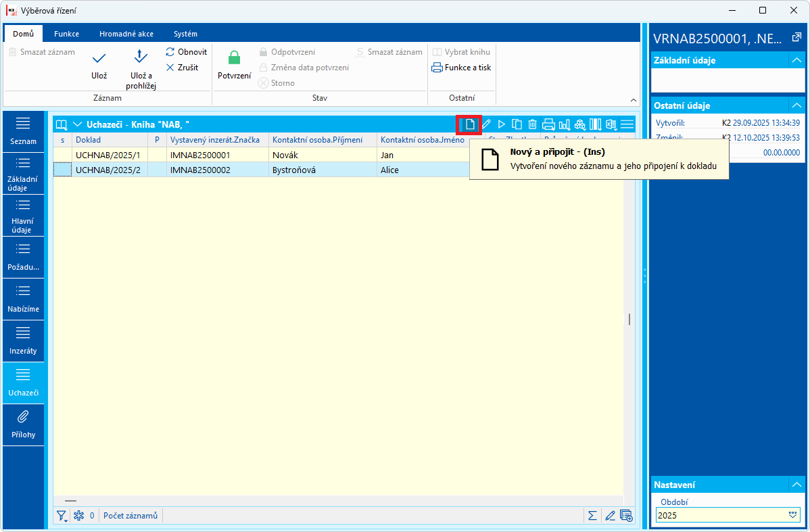Click Obnovit refresh button
The width and height of the screenshot is (810, 532).
[x=187, y=51]
